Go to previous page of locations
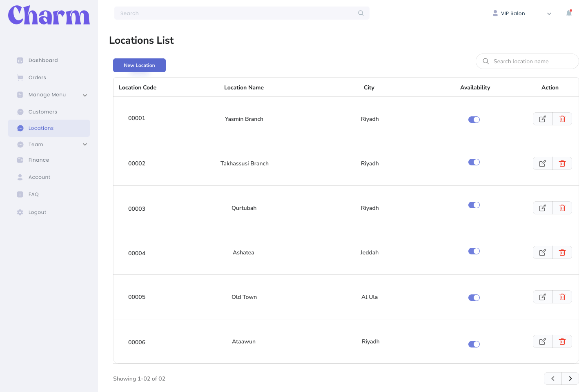 tap(553, 379)
